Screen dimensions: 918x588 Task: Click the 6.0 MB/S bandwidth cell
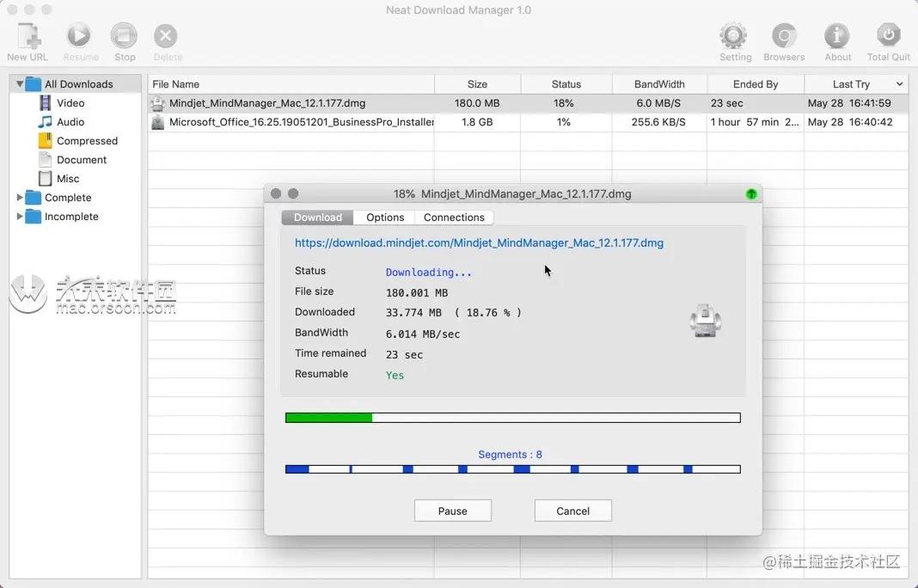[x=658, y=103]
